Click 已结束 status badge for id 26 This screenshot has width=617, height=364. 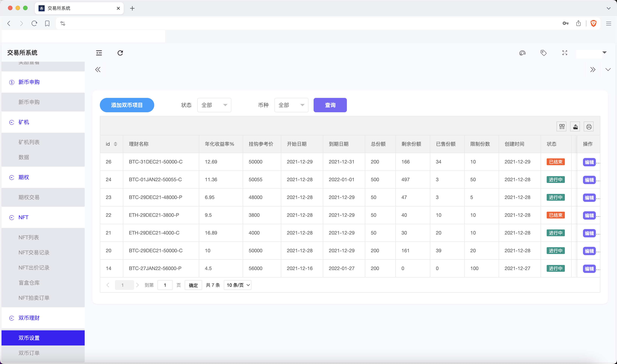pyautogui.click(x=555, y=162)
